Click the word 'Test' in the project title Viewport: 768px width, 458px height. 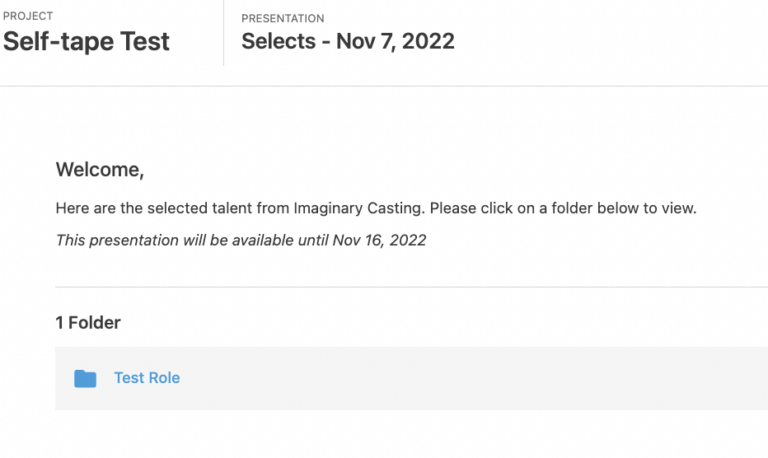tap(145, 41)
